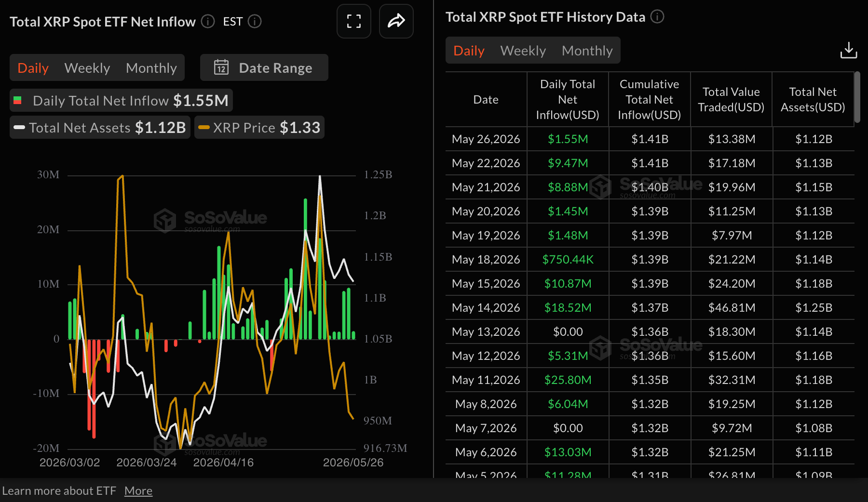Switch chart to Monthly view
The height and width of the screenshot is (502, 868).
(151, 68)
